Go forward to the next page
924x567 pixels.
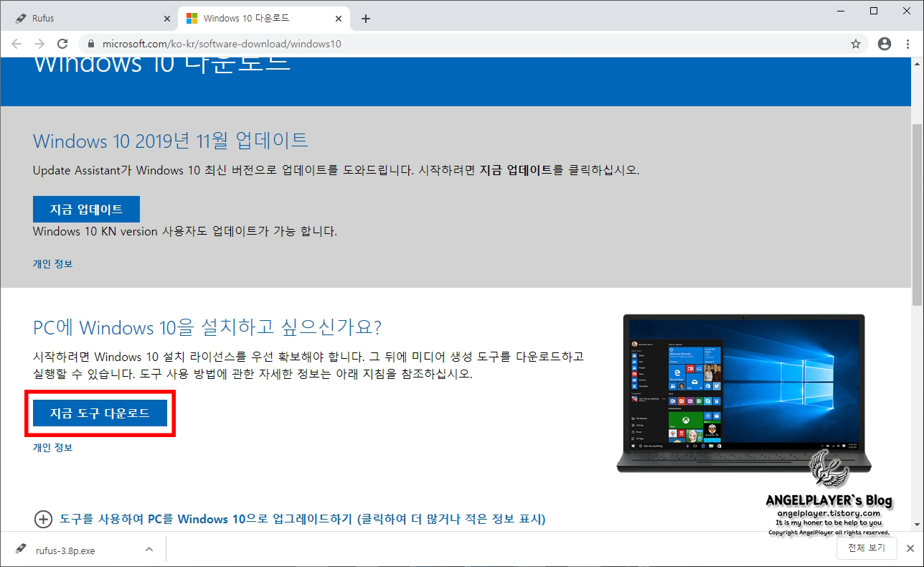tap(39, 44)
